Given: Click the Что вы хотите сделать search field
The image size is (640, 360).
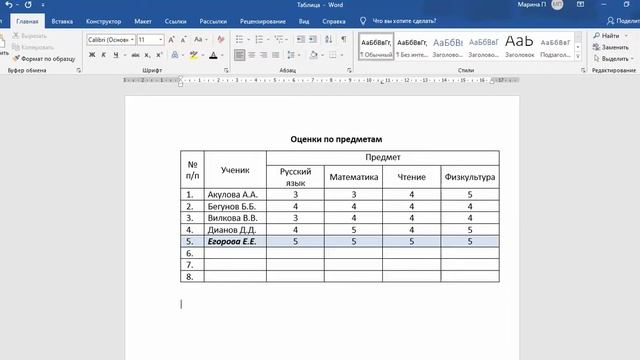Looking at the screenshot, I should click(404, 21).
